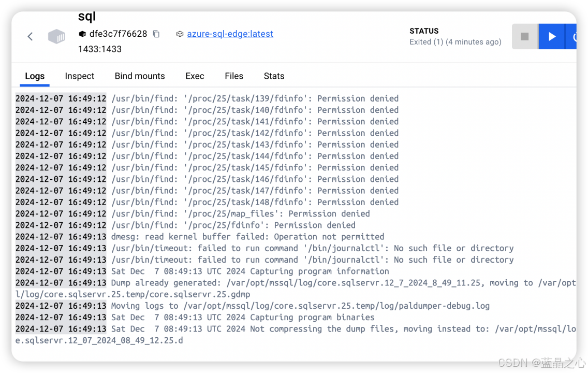Image resolution: width=588 pixels, height=373 pixels.
Task: Open the Inspect tab
Action: (80, 76)
